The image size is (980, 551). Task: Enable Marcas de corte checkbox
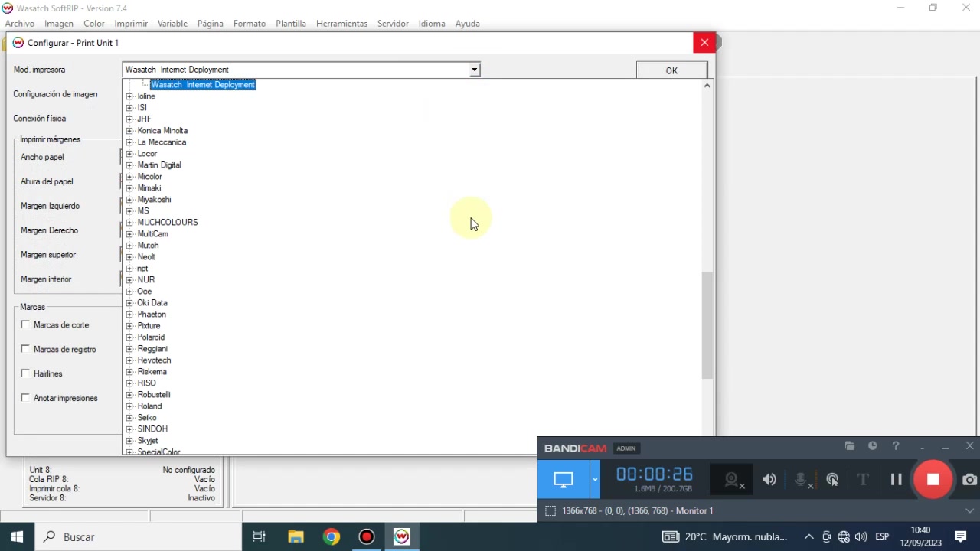tap(25, 324)
